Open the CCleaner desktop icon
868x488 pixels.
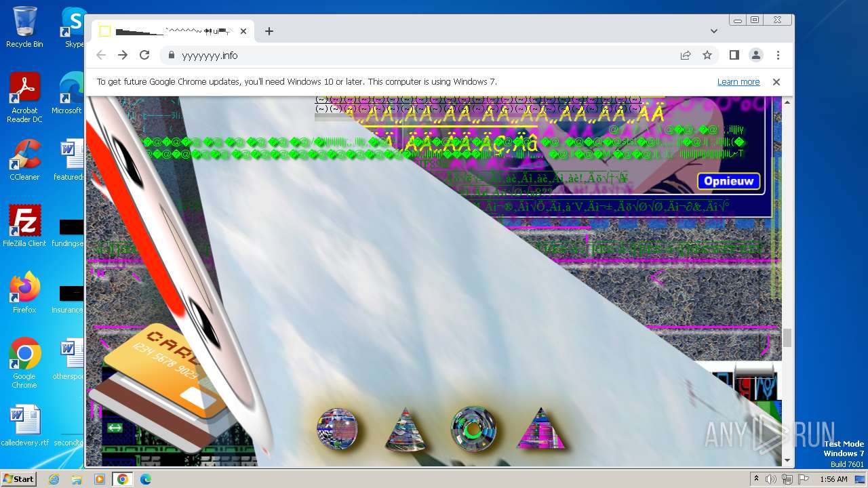(x=24, y=160)
